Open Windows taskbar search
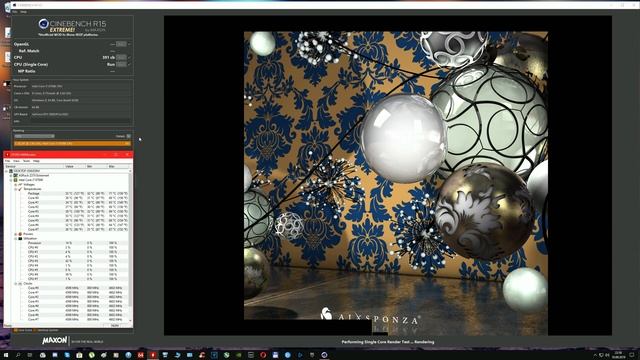The height and width of the screenshot is (360, 640). point(18,355)
